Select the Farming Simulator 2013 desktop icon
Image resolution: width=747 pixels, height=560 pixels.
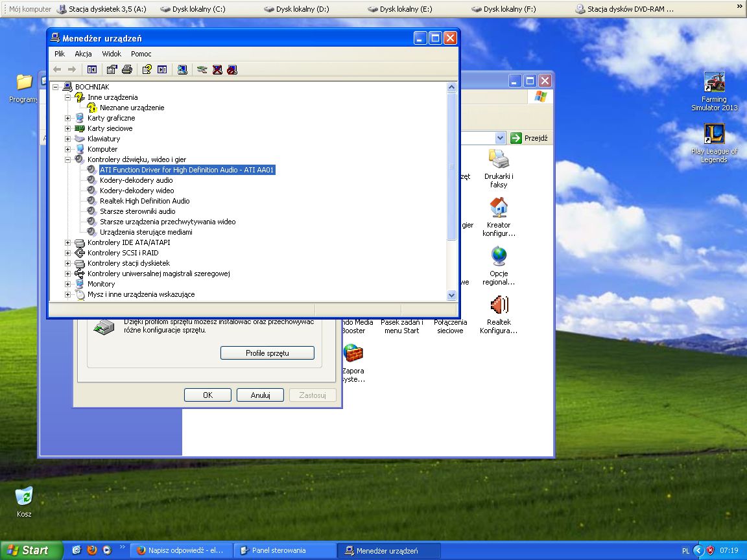(x=714, y=91)
